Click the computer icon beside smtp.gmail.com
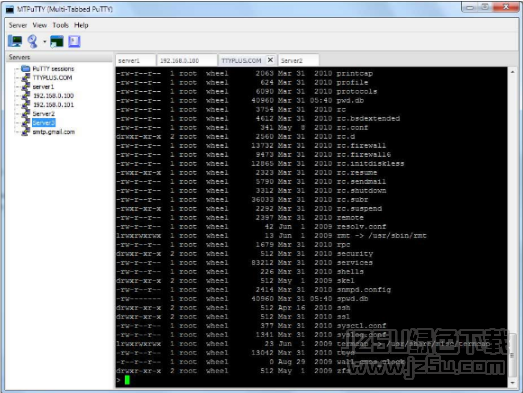The width and height of the screenshot is (523, 393). (x=25, y=132)
